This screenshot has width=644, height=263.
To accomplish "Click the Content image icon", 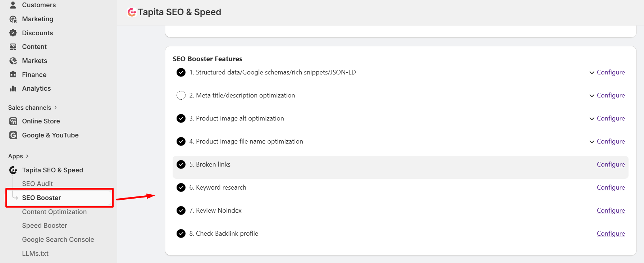I will [13, 47].
